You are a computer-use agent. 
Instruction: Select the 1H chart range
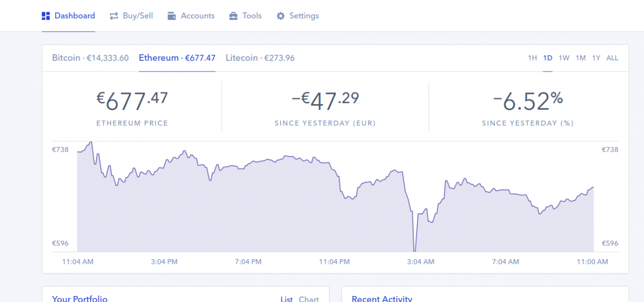(532, 58)
